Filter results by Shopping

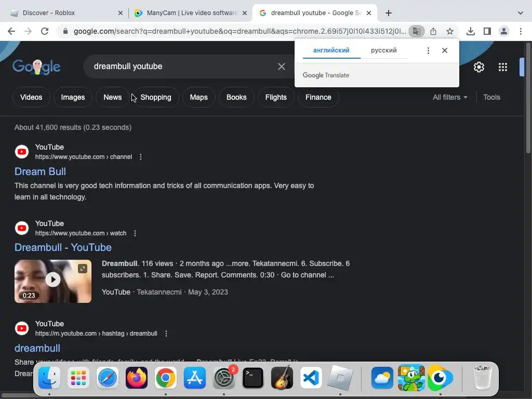coord(156,97)
